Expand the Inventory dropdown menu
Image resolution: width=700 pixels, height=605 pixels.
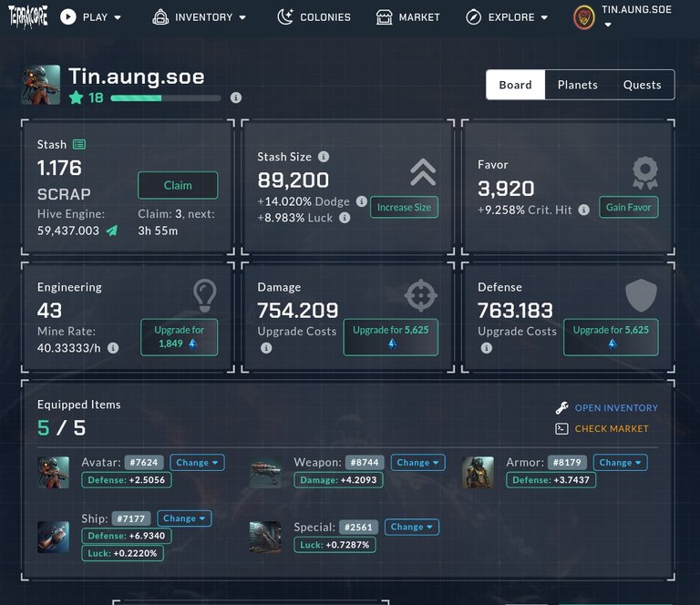pos(199,17)
